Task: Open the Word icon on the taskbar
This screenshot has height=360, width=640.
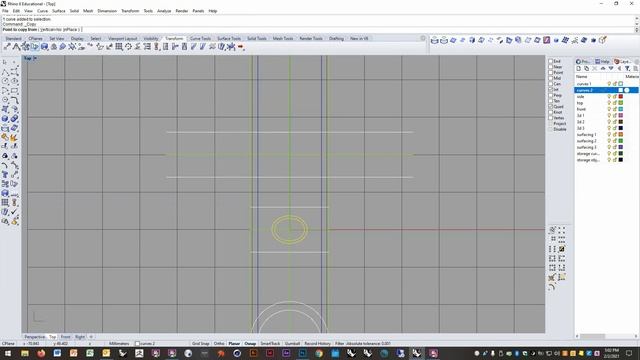Action: click(x=57, y=353)
